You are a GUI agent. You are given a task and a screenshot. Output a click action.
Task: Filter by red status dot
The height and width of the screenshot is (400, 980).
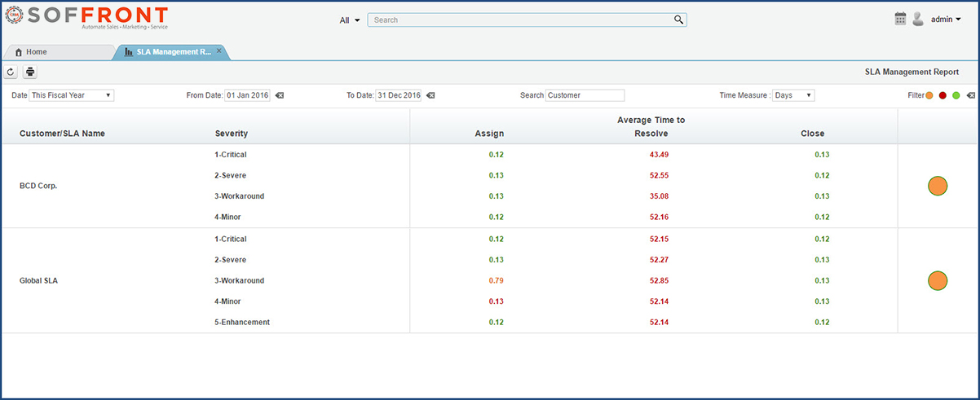(942, 95)
